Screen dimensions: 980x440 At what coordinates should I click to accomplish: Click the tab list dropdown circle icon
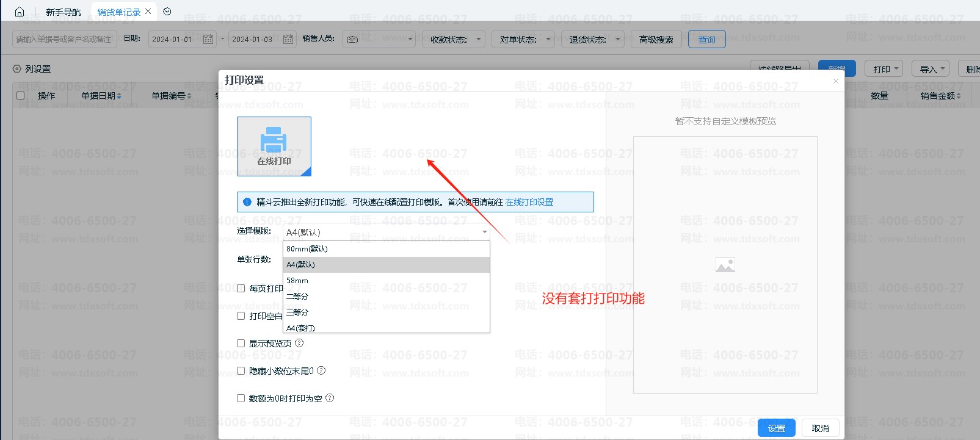167,12
